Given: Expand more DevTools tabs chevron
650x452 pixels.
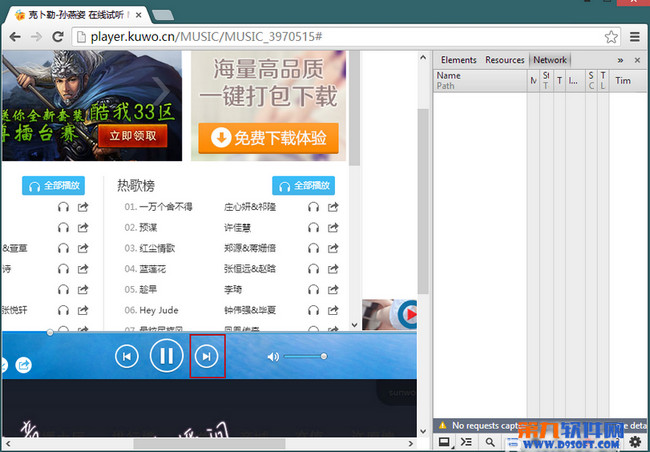Looking at the screenshot, I should [620, 60].
